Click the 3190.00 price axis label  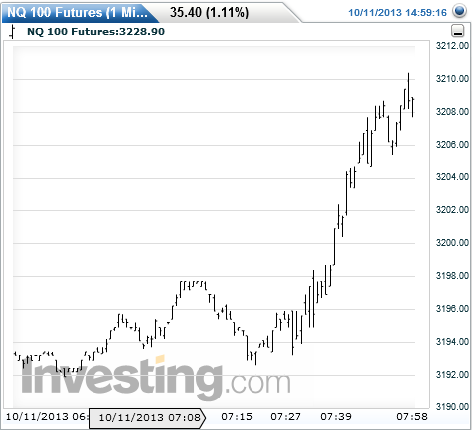click(x=453, y=407)
